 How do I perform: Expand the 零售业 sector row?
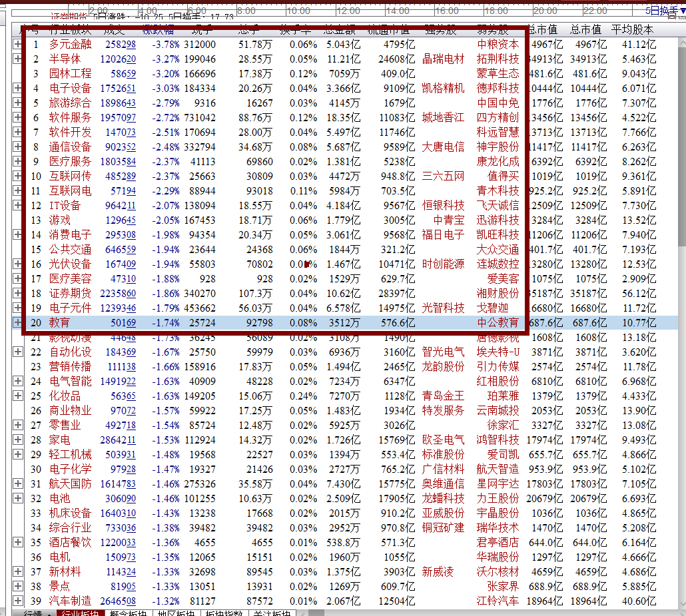pos(17,425)
